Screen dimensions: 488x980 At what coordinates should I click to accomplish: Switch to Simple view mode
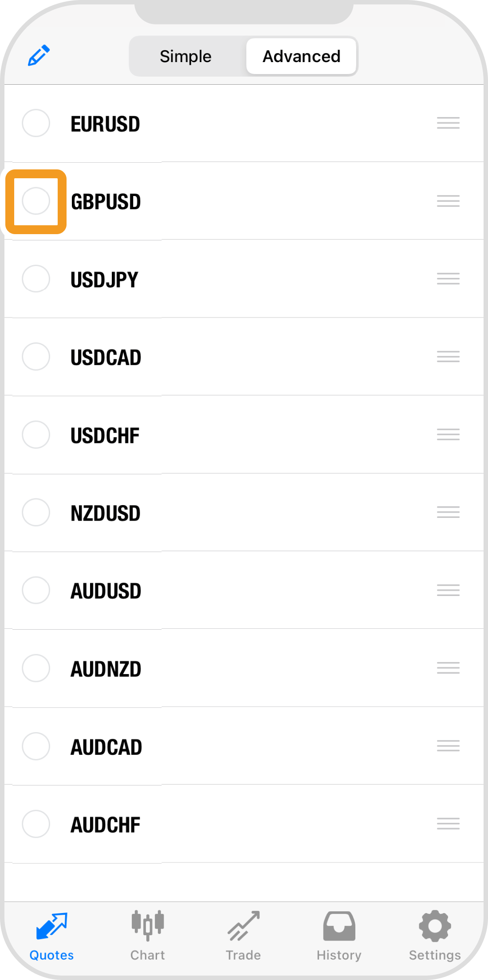click(185, 56)
